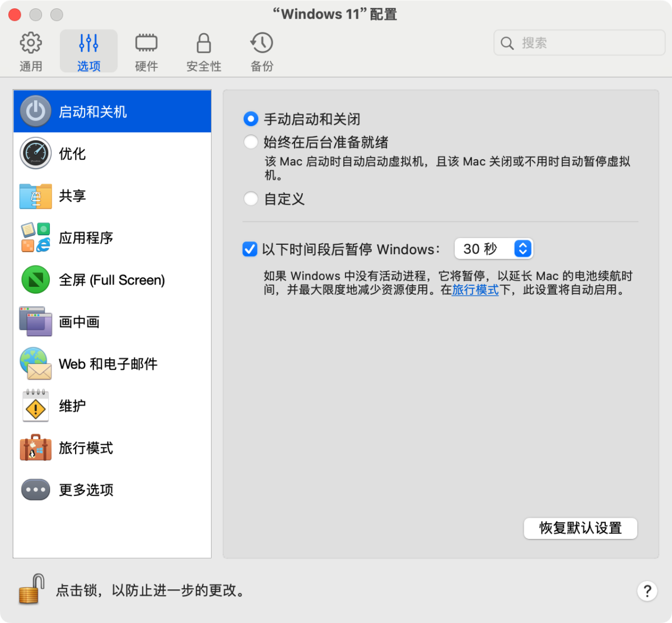Click the 启动和关机 power icon
This screenshot has height=623, width=672.
point(36,111)
